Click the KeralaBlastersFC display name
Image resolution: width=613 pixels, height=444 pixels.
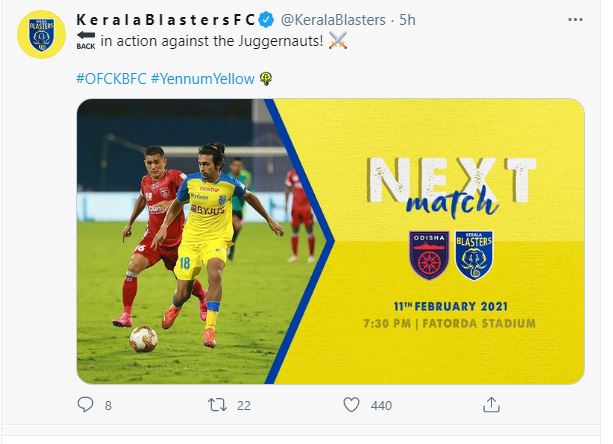(x=166, y=20)
